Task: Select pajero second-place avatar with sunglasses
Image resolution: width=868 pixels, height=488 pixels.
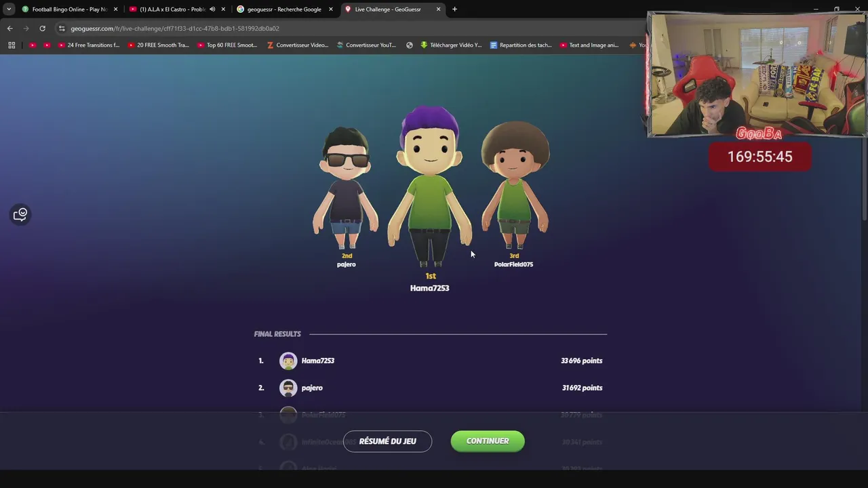Action: click(x=346, y=188)
